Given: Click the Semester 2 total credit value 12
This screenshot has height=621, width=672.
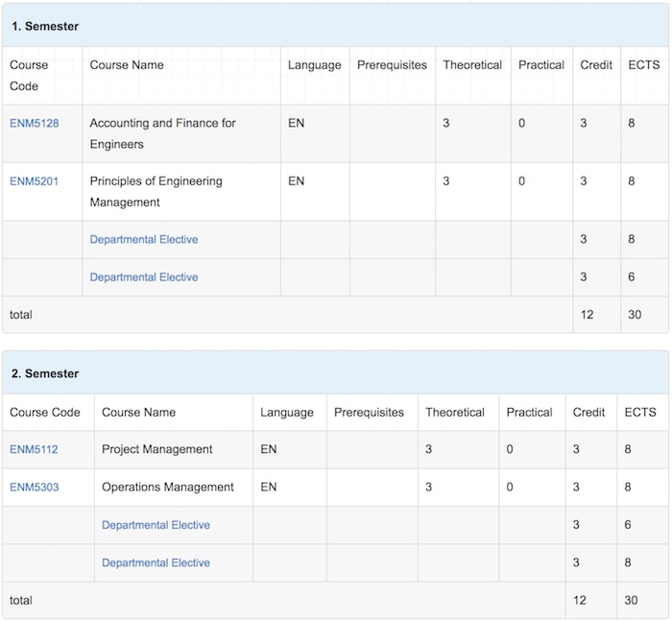Looking at the screenshot, I should [580, 600].
